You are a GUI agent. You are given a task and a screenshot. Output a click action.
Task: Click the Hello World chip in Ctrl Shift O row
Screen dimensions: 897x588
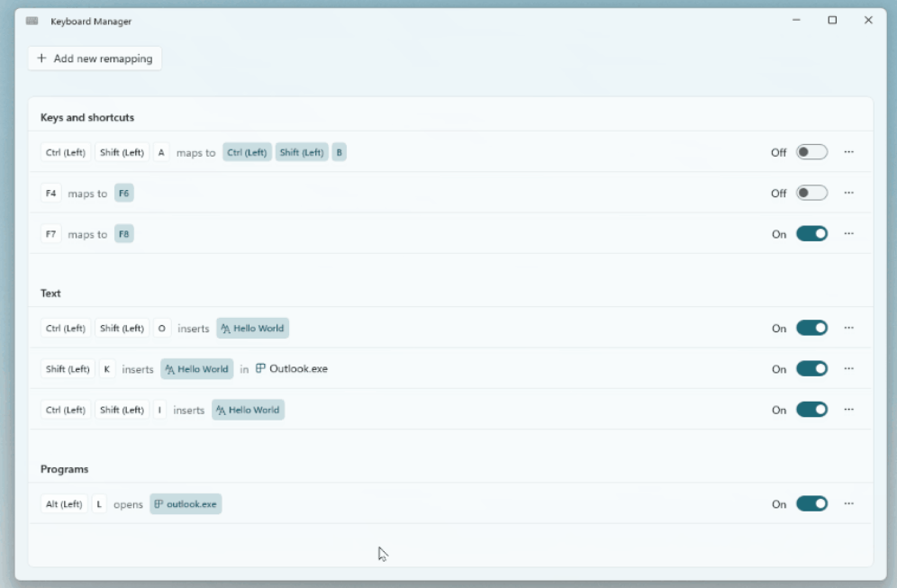pyautogui.click(x=252, y=329)
